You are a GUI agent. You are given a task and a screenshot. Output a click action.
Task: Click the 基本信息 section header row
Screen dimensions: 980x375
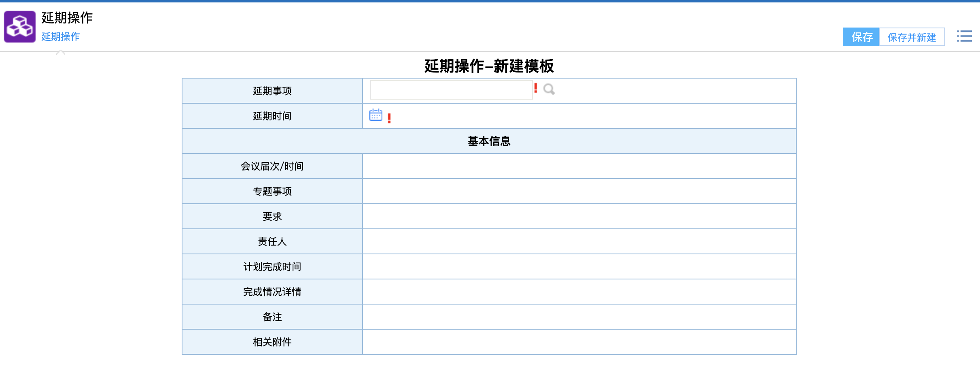coord(489,141)
